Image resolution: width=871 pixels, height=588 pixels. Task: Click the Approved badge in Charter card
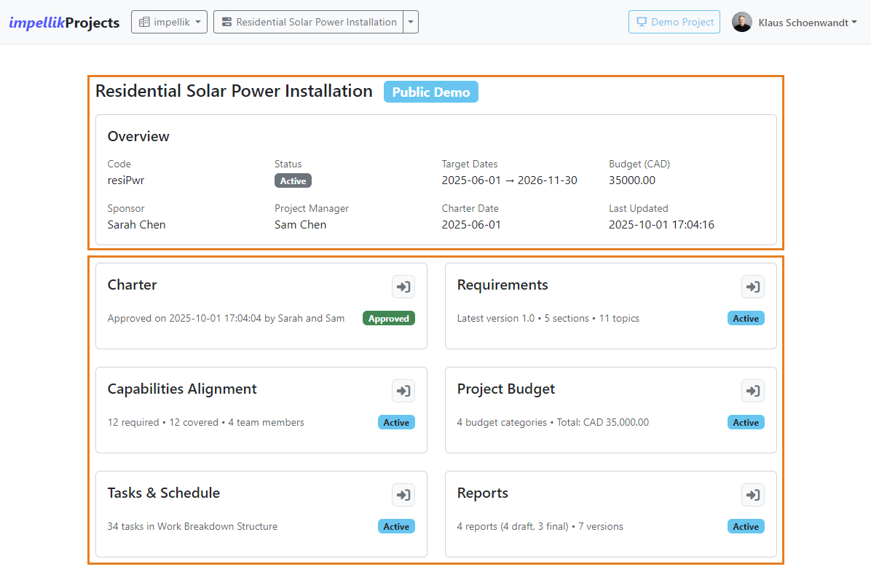click(388, 318)
